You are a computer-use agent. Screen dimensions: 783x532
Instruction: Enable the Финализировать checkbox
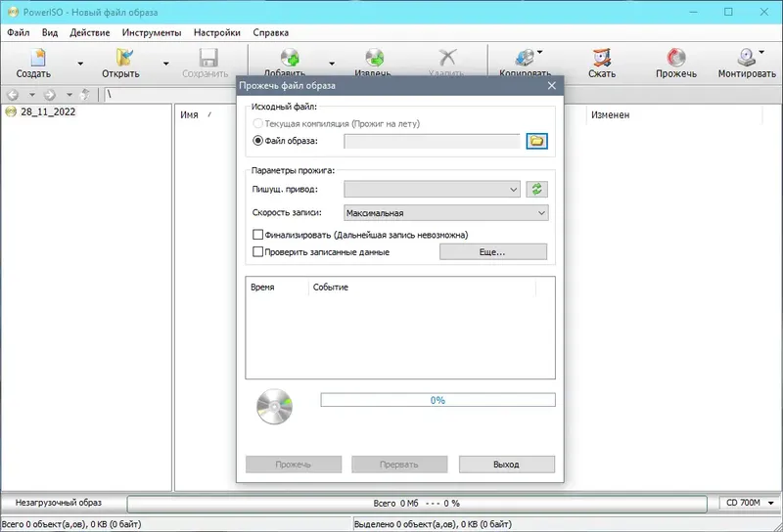(x=257, y=235)
